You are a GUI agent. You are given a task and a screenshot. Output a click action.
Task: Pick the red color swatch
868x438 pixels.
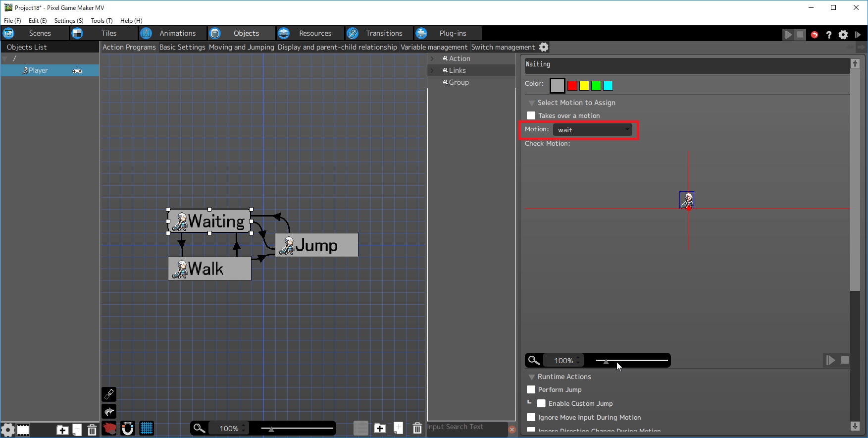[x=572, y=86]
